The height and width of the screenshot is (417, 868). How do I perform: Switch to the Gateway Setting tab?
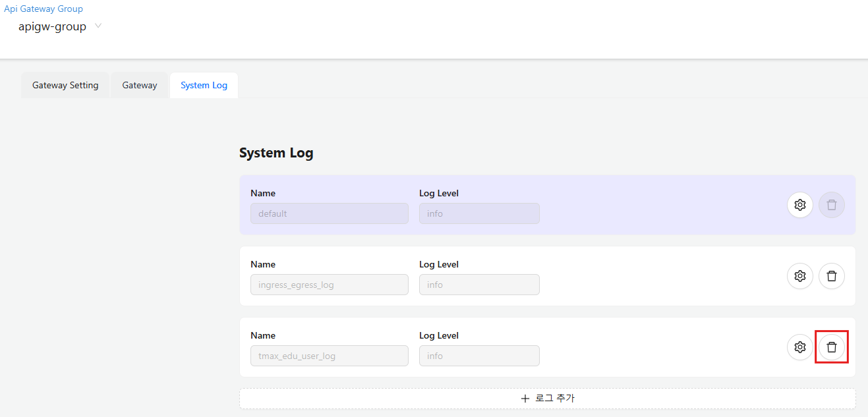[x=65, y=85]
